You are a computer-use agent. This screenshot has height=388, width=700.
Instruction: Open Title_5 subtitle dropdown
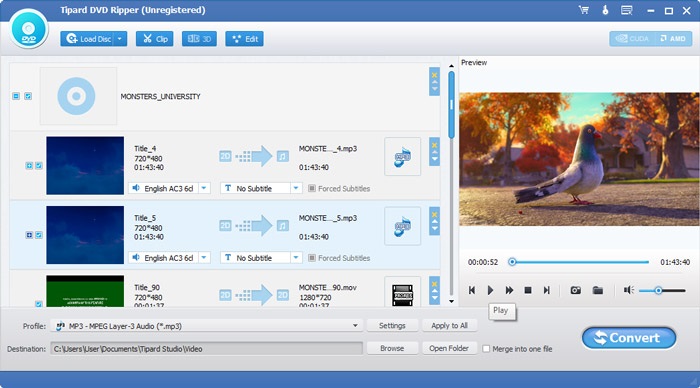tap(296, 258)
